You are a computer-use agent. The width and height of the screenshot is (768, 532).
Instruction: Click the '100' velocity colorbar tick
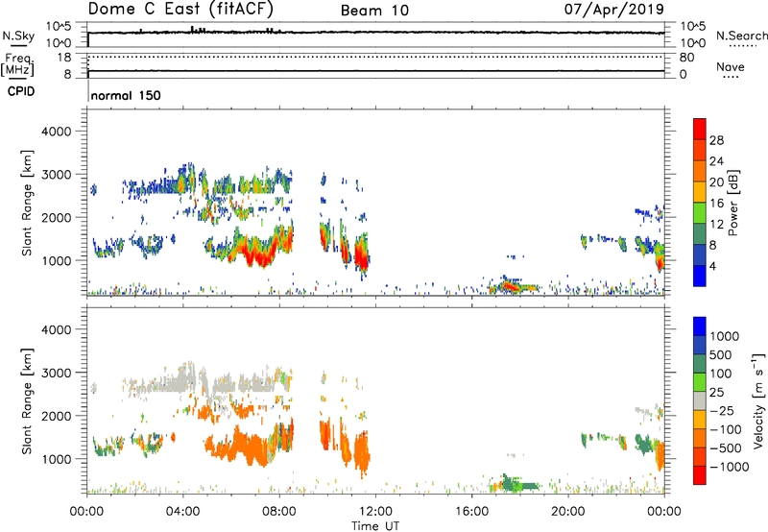coord(721,374)
